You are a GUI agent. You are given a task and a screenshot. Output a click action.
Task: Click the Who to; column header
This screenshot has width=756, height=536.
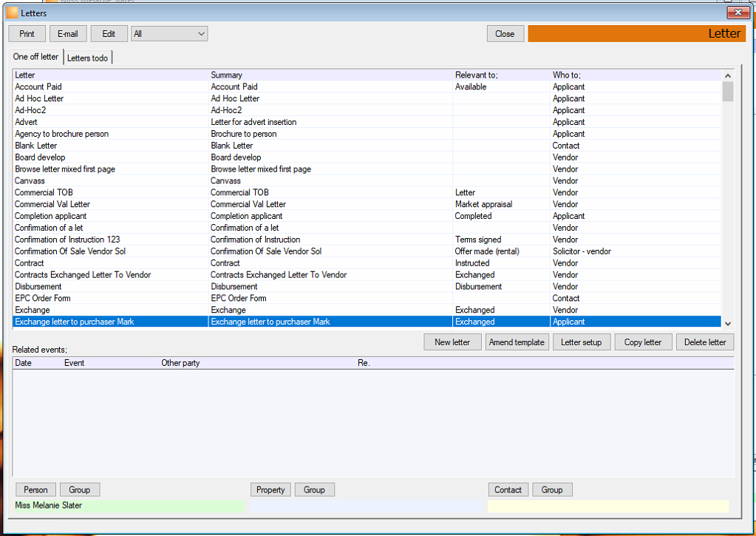[x=636, y=75]
